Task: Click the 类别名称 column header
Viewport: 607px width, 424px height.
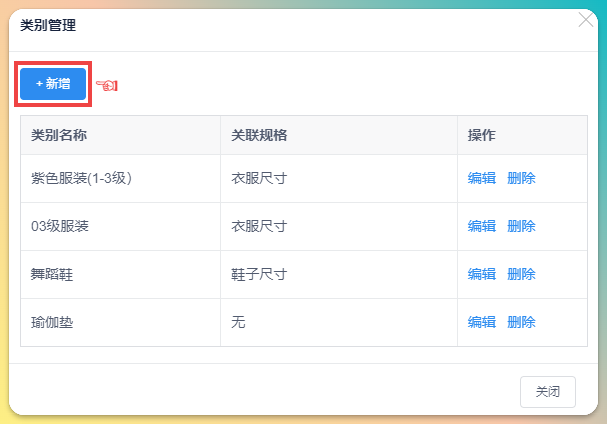Action: point(120,135)
